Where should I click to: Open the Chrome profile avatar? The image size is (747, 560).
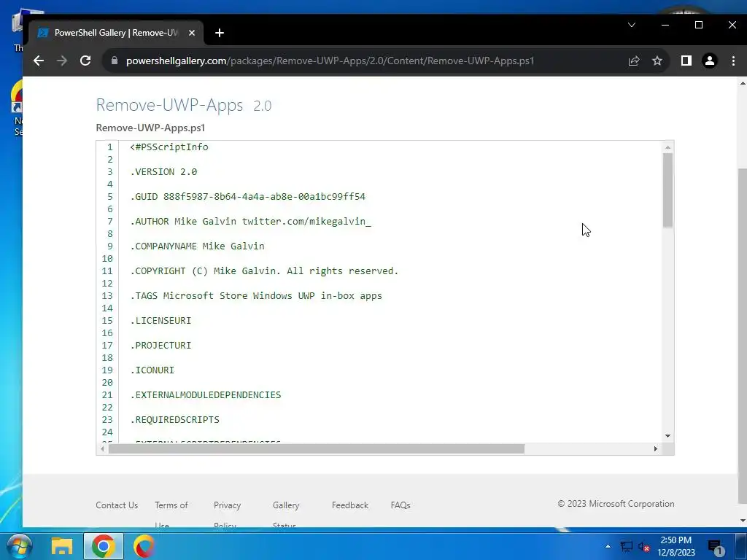click(709, 61)
